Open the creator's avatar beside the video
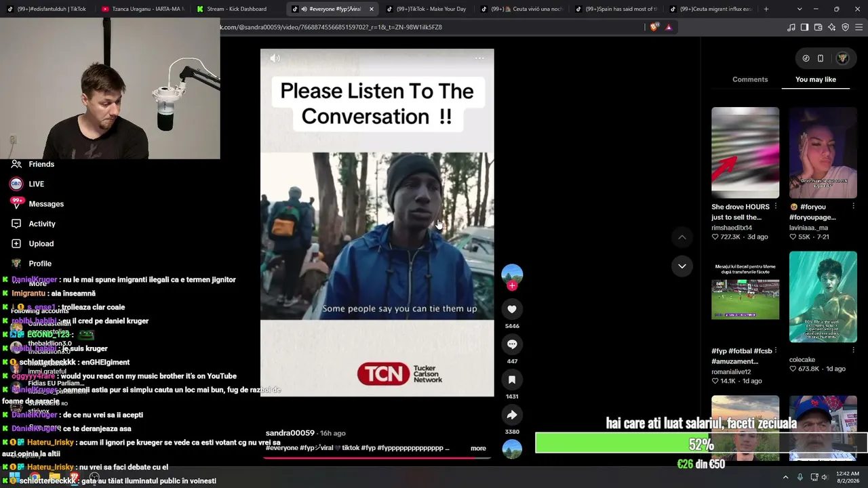This screenshot has width=868, height=488. tap(512, 274)
